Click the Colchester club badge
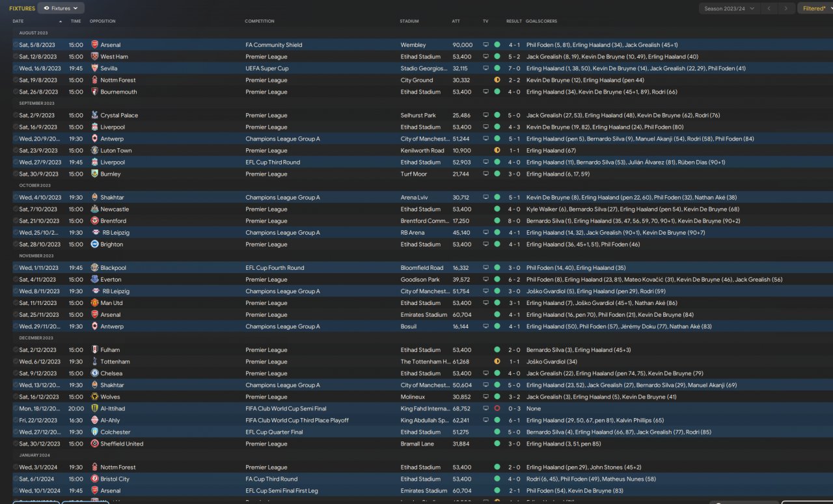 95,432
